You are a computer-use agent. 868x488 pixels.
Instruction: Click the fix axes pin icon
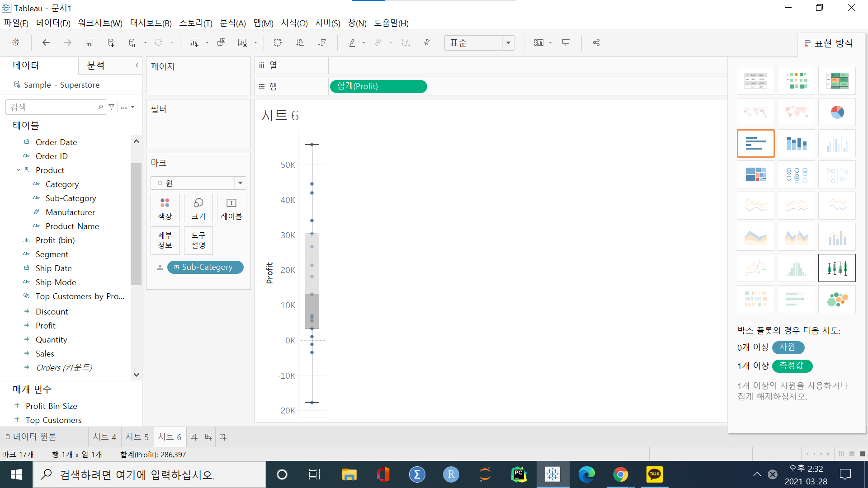click(x=427, y=42)
